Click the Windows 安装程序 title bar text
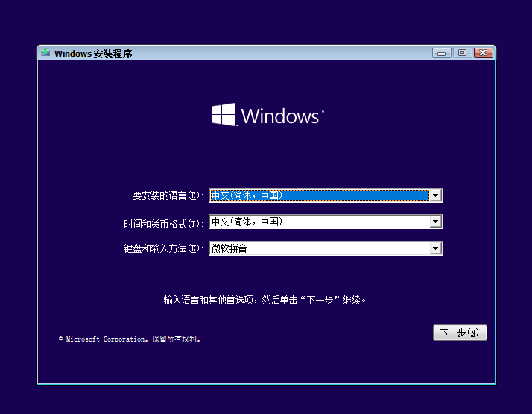The image size is (532, 414). pyautogui.click(x=93, y=54)
